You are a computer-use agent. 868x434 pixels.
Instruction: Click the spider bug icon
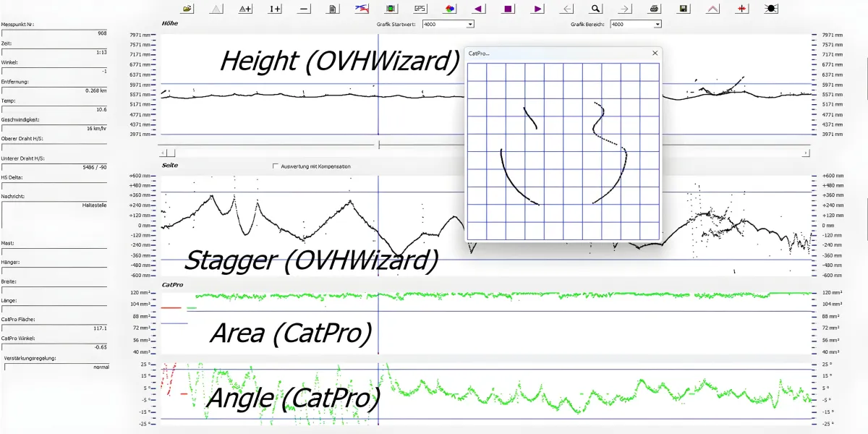pos(771,9)
